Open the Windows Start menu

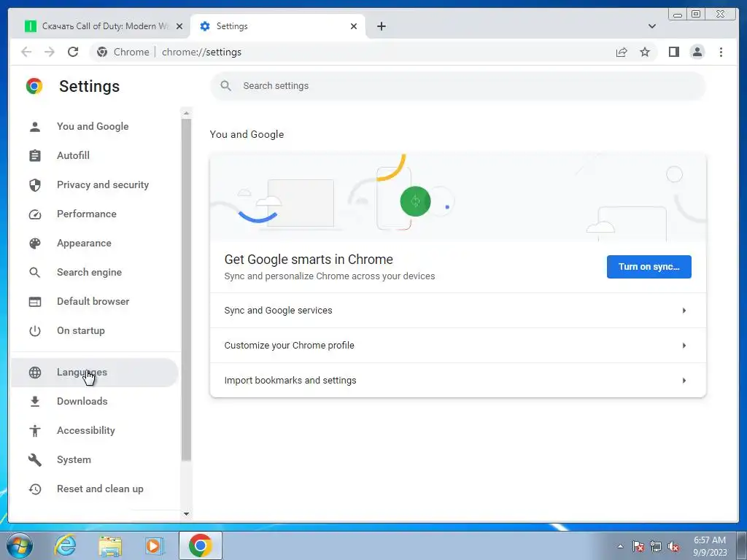pyautogui.click(x=20, y=546)
